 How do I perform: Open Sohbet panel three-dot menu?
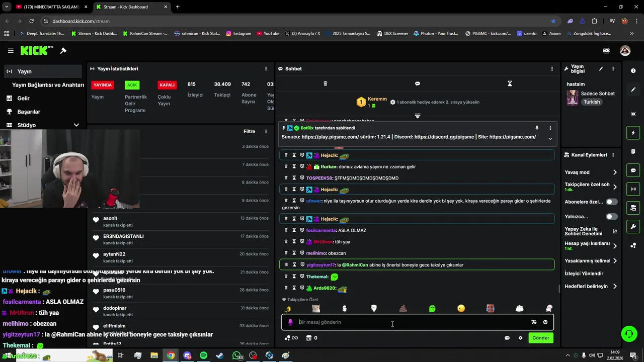tap(552, 69)
